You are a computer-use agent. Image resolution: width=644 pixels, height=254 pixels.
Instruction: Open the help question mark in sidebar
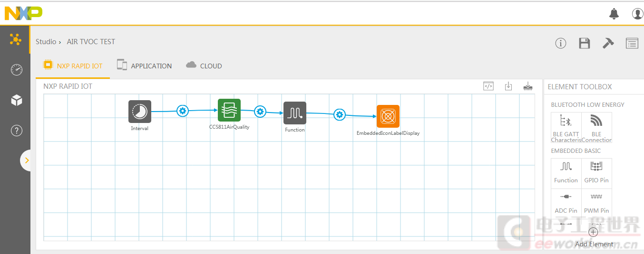16,131
